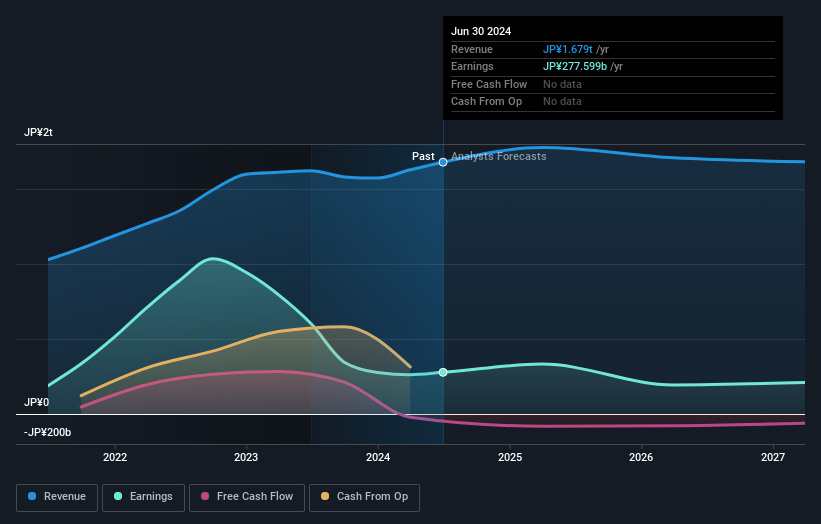The image size is (821, 524).
Task: Toggle the Revenue legend button
Action: click(x=57, y=497)
